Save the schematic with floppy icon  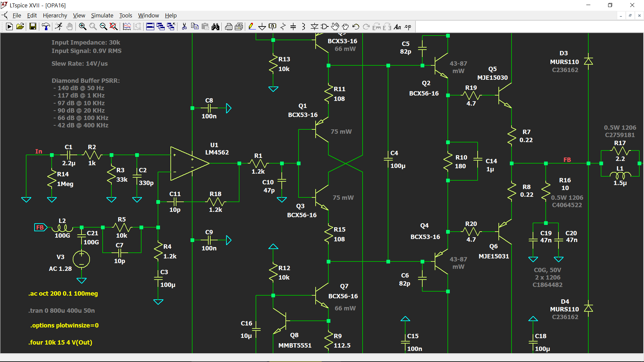[33, 26]
